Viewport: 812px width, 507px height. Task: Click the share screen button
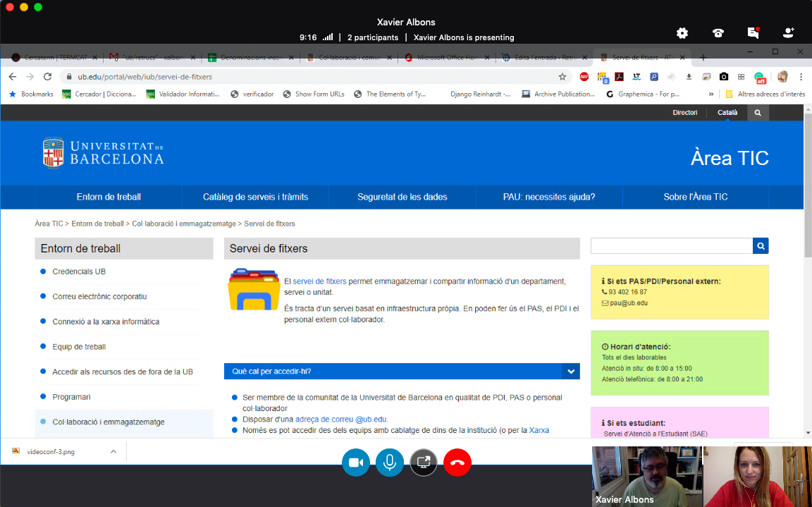click(x=424, y=463)
